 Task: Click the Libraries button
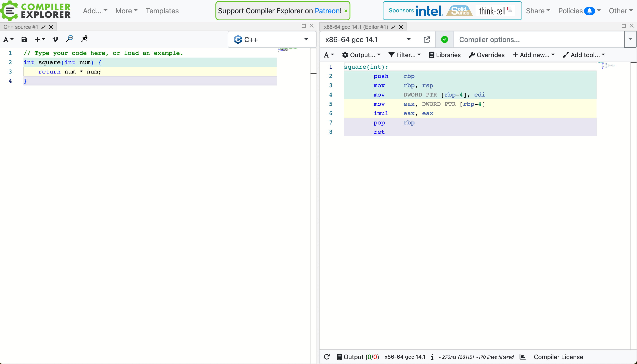coord(445,55)
